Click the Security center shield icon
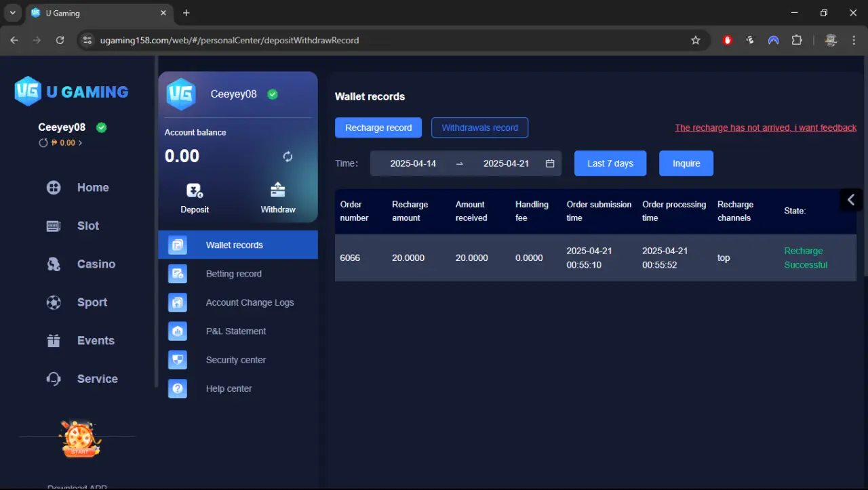868x490 pixels. (178, 360)
